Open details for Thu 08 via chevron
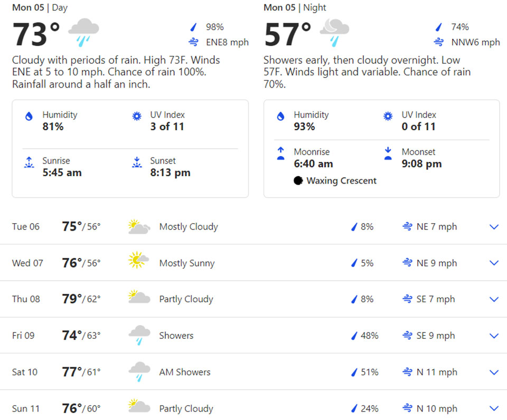This screenshot has height=420, width=507. pyautogui.click(x=494, y=299)
